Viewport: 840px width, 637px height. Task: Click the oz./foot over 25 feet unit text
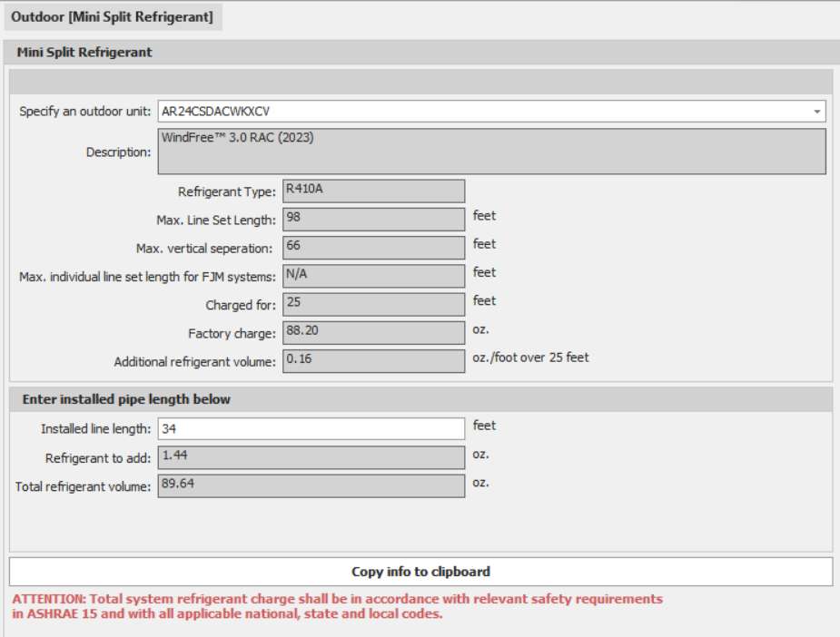530,358
